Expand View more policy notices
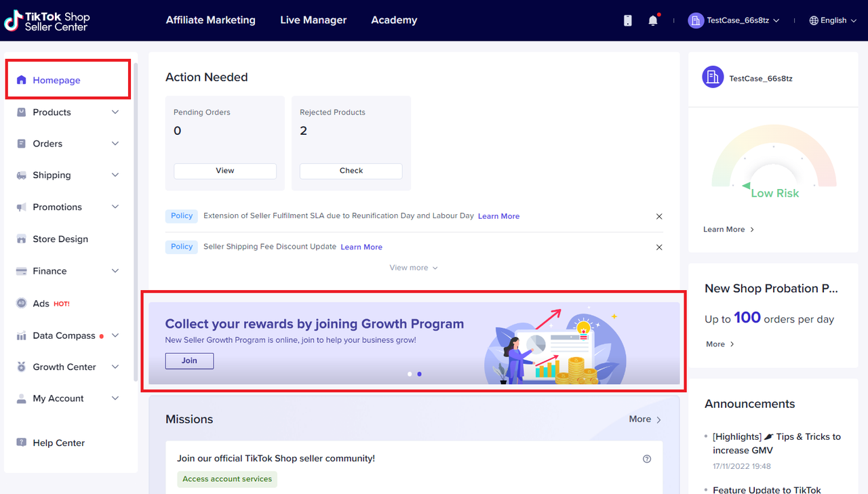Viewport: 868px width, 494px height. (414, 268)
